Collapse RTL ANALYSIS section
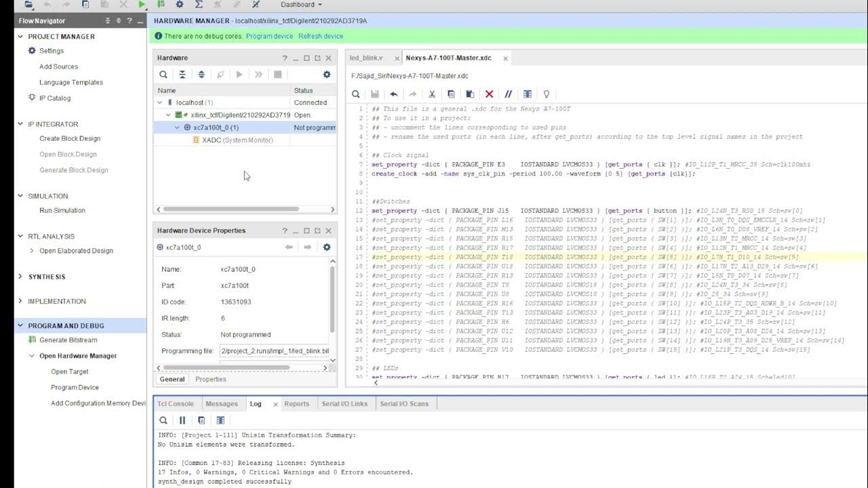Image resolution: width=868 pixels, height=488 pixels. tap(20, 237)
